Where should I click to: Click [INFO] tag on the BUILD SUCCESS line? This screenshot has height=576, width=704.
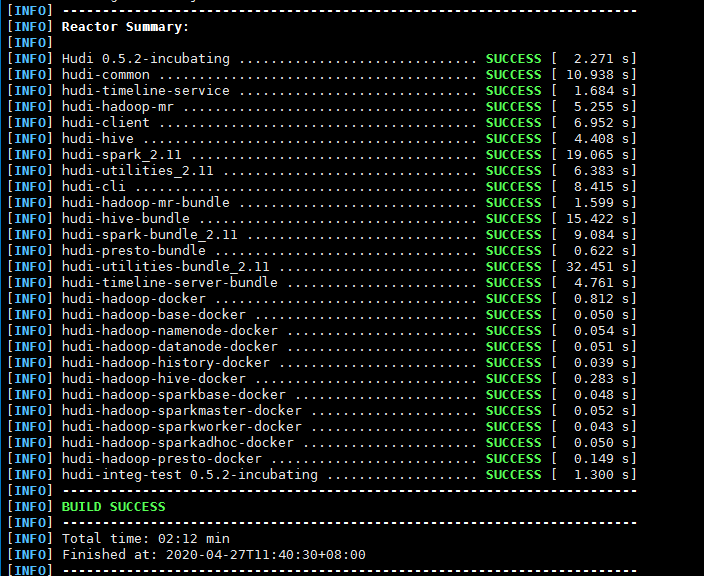tap(30, 507)
